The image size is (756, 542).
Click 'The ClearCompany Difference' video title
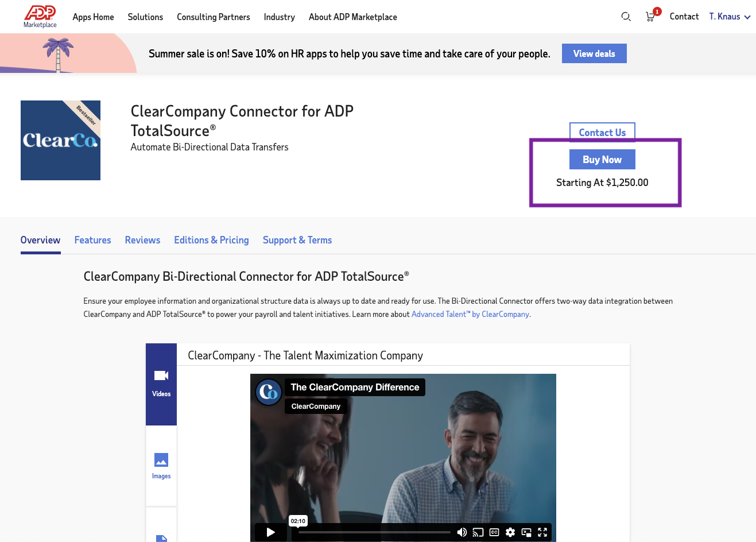[x=355, y=387]
